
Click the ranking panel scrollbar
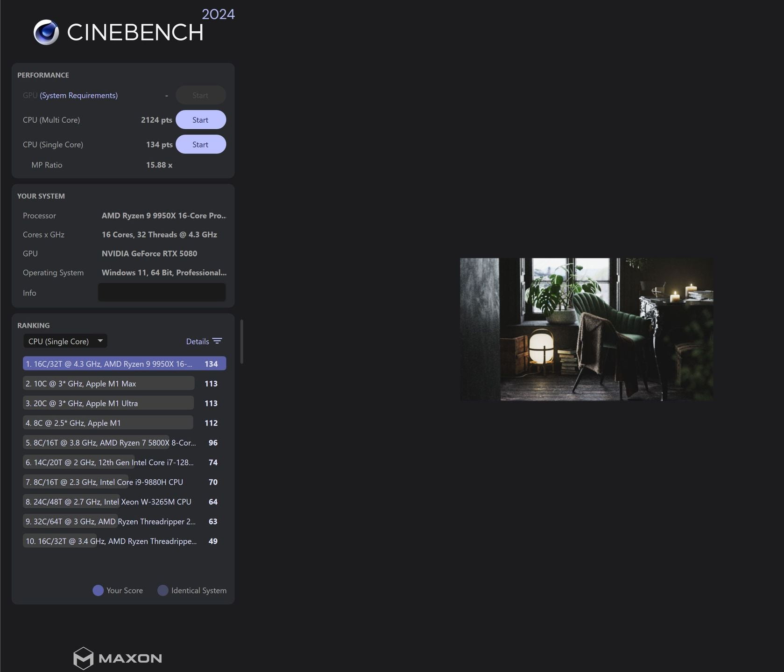(241, 342)
